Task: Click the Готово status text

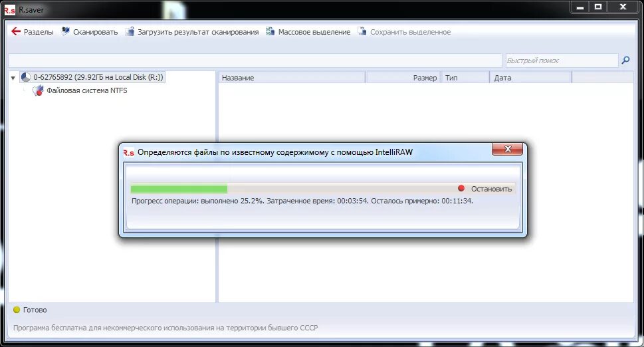Action: [35, 310]
